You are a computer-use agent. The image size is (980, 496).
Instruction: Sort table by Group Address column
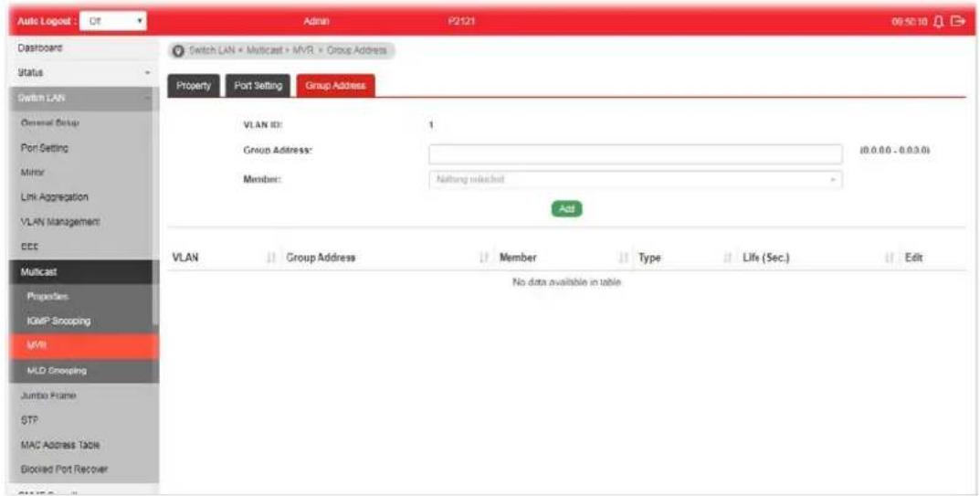pos(387,258)
